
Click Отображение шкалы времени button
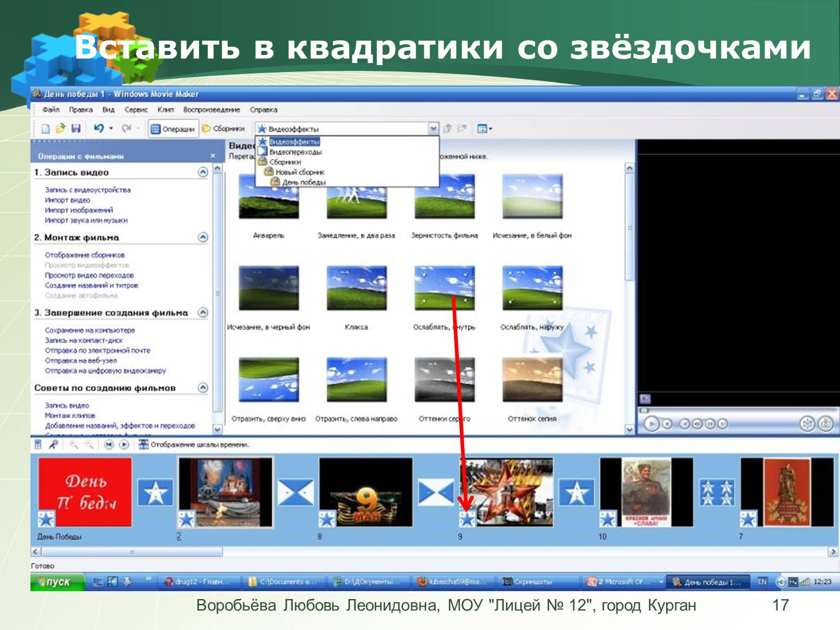coord(194,445)
